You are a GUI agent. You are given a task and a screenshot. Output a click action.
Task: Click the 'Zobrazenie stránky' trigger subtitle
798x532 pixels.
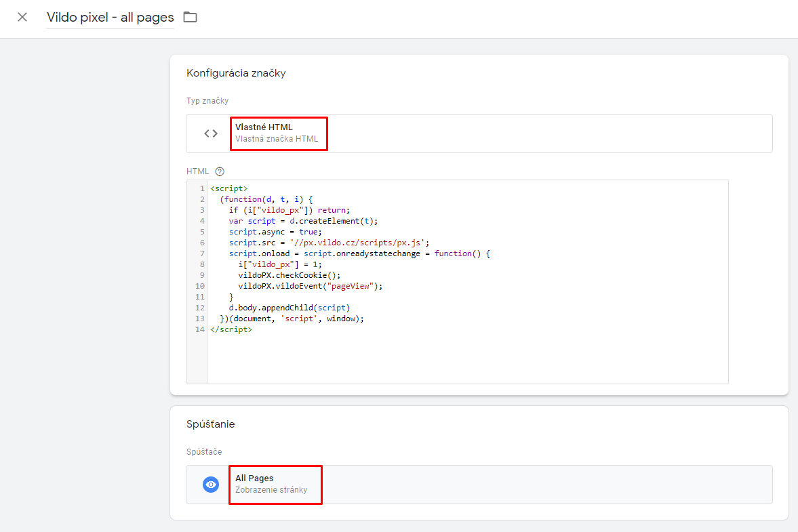(x=271, y=490)
